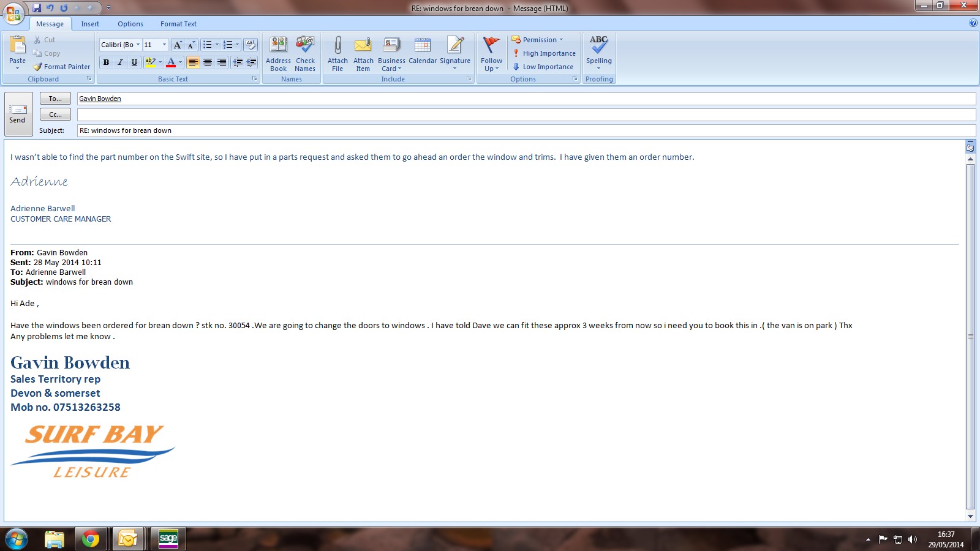
Task: Open the Signature dropdown menu
Action: coord(454,54)
